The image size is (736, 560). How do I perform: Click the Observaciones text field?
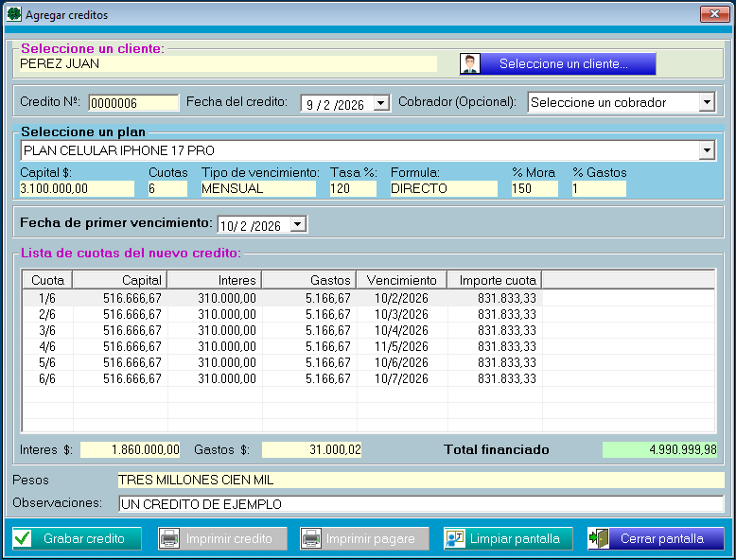(x=420, y=503)
